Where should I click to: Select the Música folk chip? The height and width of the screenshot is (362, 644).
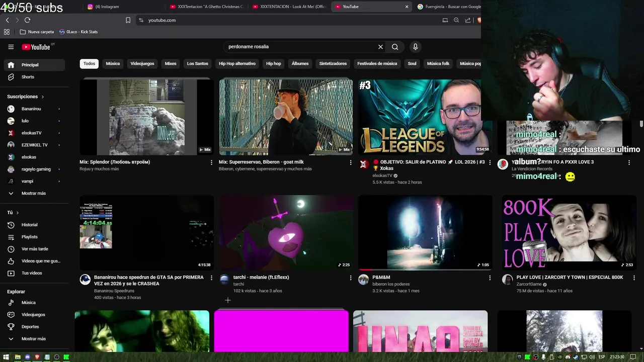point(438,64)
